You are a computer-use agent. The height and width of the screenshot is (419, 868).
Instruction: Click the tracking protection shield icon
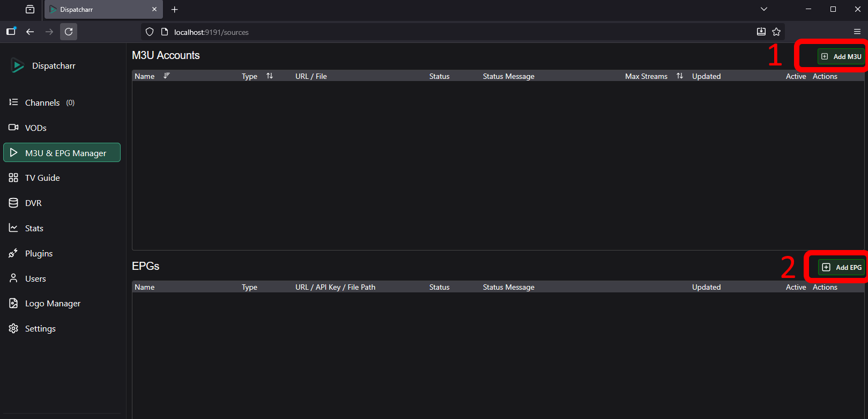pyautogui.click(x=150, y=32)
